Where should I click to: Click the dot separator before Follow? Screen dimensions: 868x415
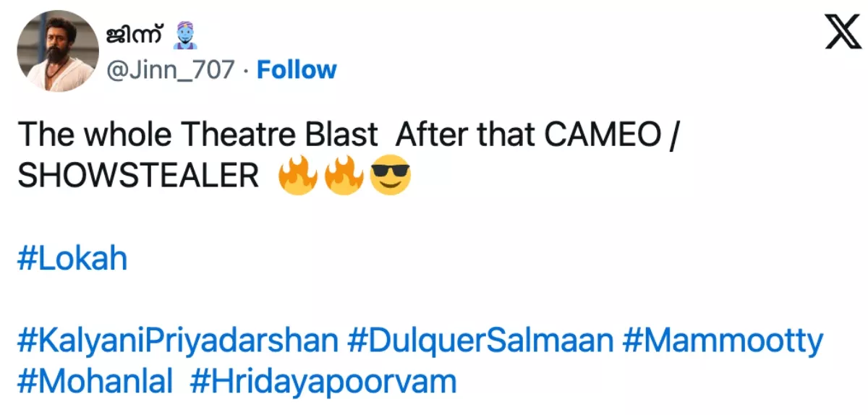246,70
